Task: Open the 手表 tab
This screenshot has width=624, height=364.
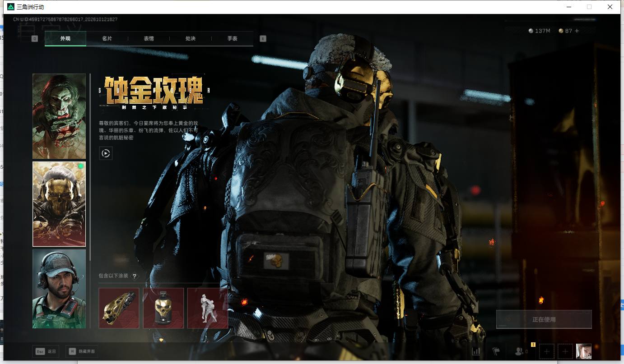Action: (x=232, y=39)
